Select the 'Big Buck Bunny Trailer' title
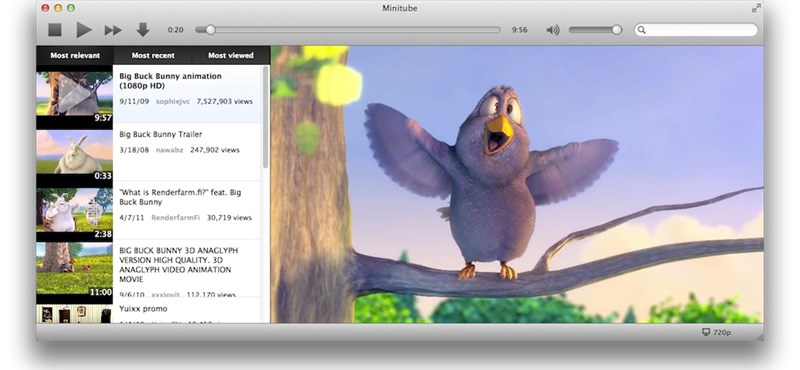The width and height of the screenshot is (800, 370). pos(160,134)
